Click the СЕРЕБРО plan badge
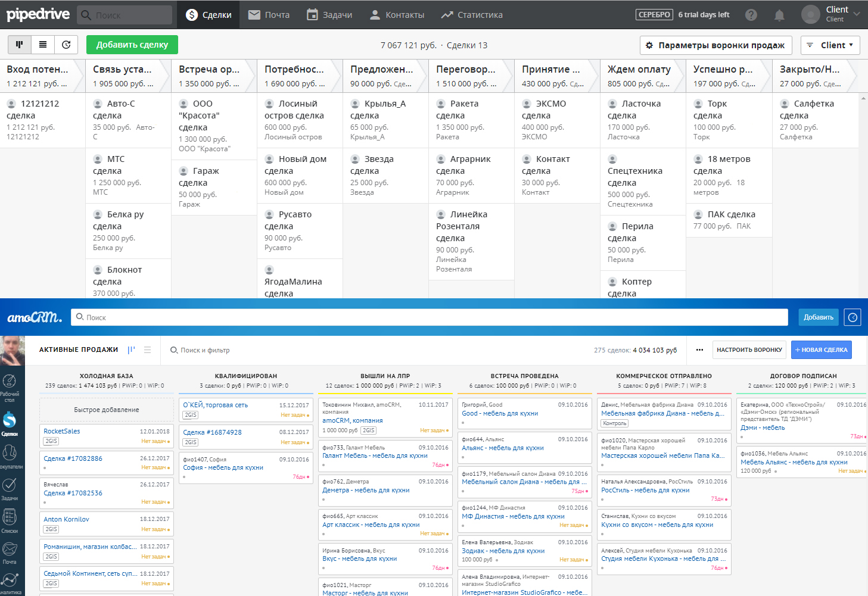Viewport: 868px width, 596px height. (654, 15)
